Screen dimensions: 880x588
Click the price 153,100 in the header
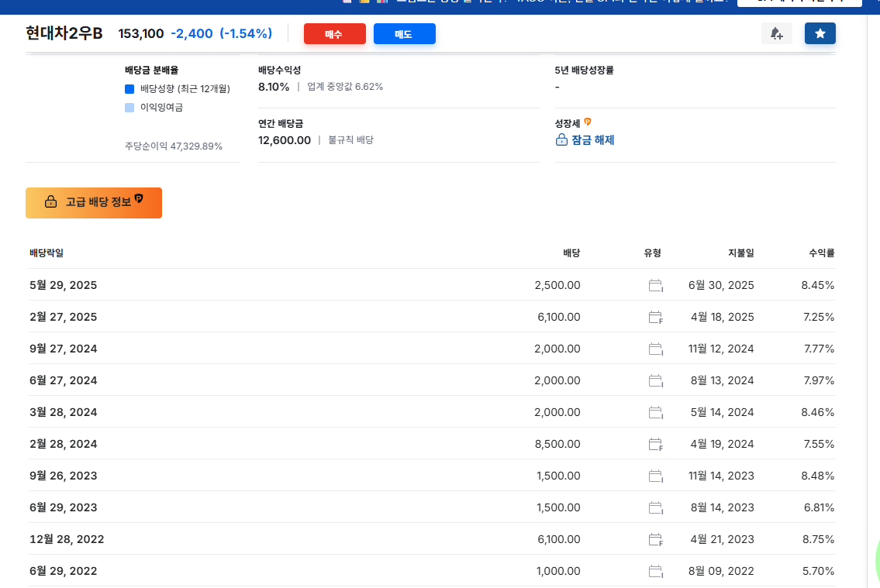(141, 33)
